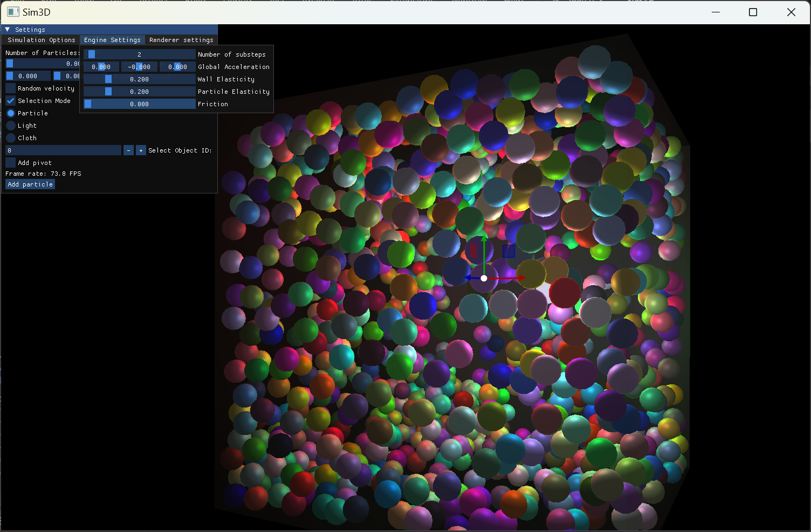Viewport: 811px width, 532px height.
Task: Switch to the Simulation Options tab
Action: coord(42,40)
